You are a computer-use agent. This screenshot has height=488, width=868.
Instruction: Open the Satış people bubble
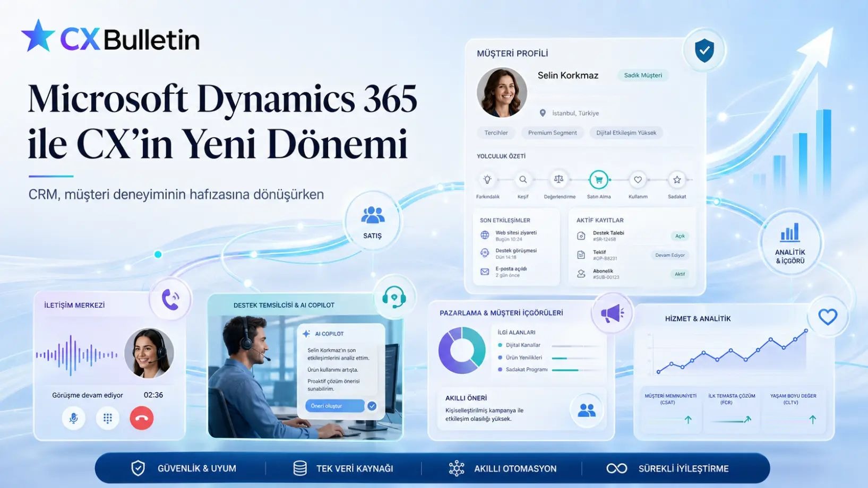(x=373, y=221)
